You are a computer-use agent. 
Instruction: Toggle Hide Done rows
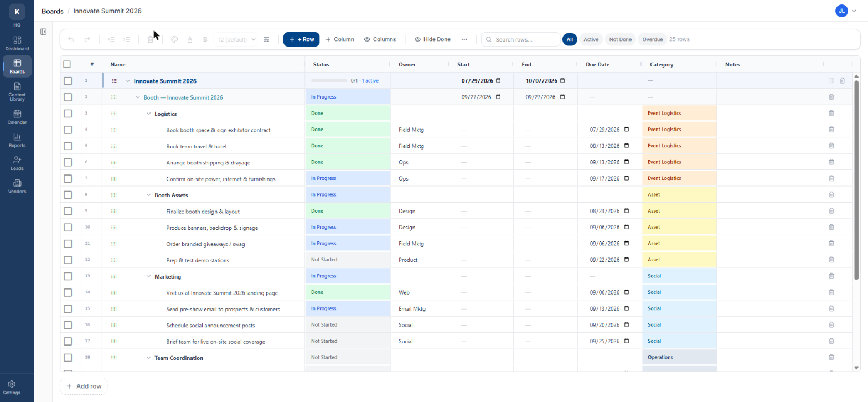pos(432,39)
